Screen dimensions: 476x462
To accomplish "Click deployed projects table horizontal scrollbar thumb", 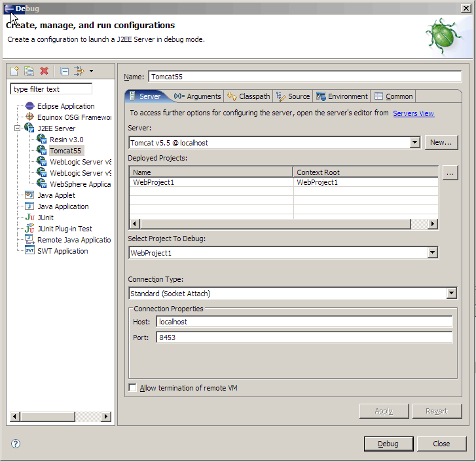I will coord(275,224).
